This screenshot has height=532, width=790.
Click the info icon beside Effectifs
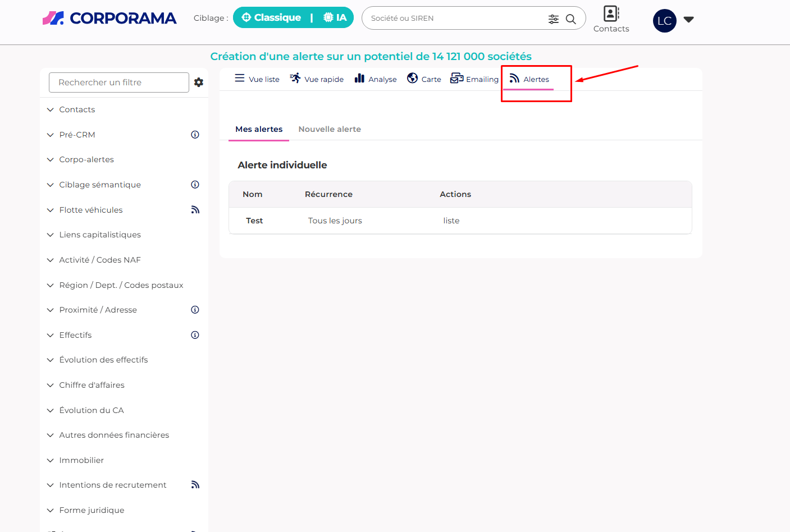(x=195, y=335)
